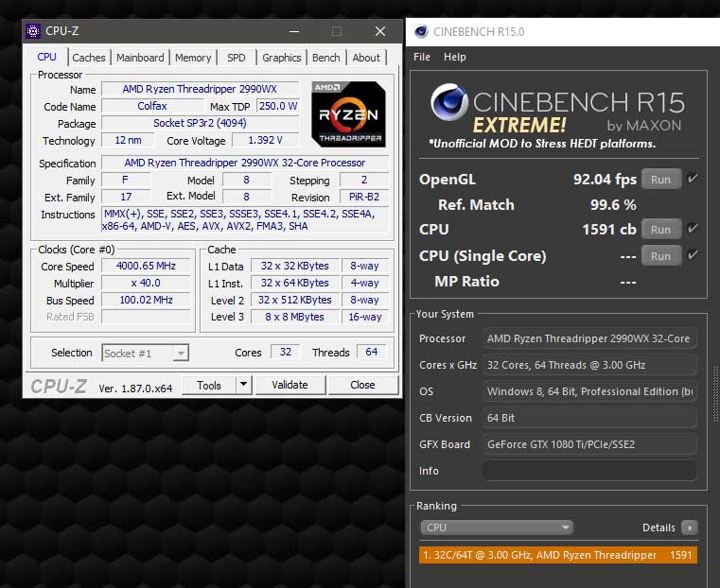The height and width of the screenshot is (588, 720).
Task: Select the CPU tab in CPU-Z
Action: click(47, 57)
